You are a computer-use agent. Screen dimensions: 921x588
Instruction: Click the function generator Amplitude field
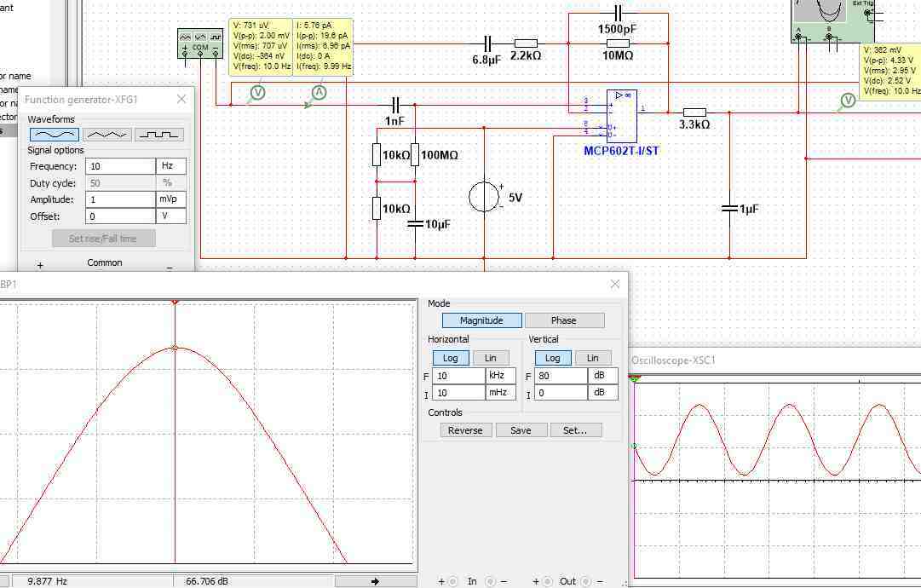[120, 199]
